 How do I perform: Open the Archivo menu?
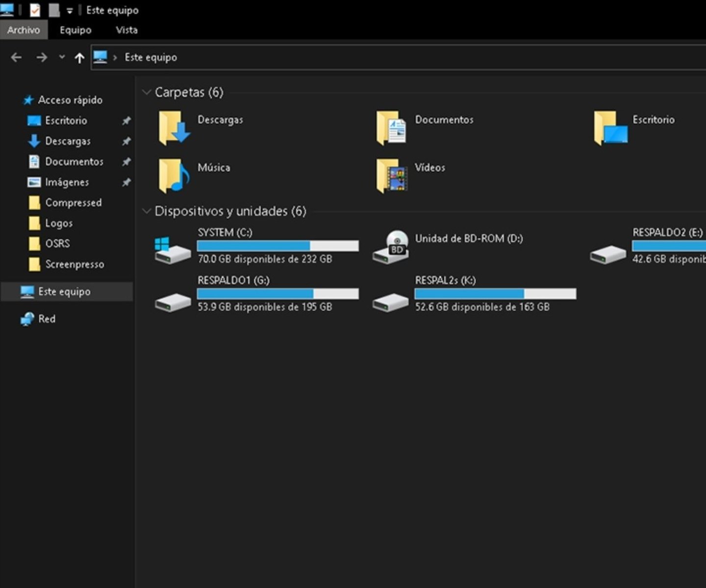(x=24, y=30)
